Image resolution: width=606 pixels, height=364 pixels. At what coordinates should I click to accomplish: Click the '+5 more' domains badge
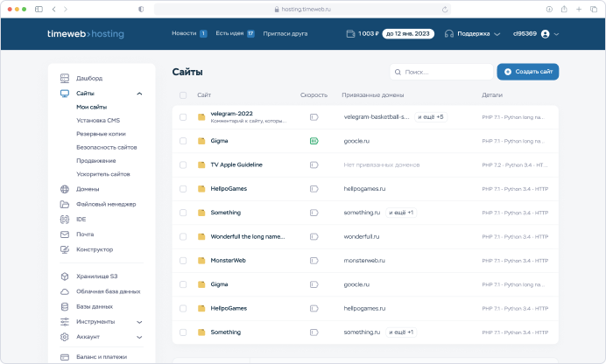pyautogui.click(x=430, y=116)
